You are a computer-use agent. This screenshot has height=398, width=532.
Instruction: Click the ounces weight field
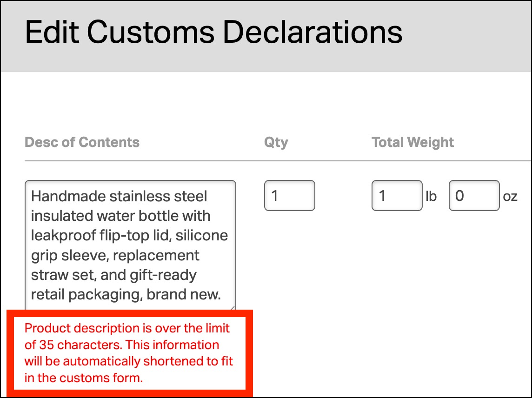[474, 196]
